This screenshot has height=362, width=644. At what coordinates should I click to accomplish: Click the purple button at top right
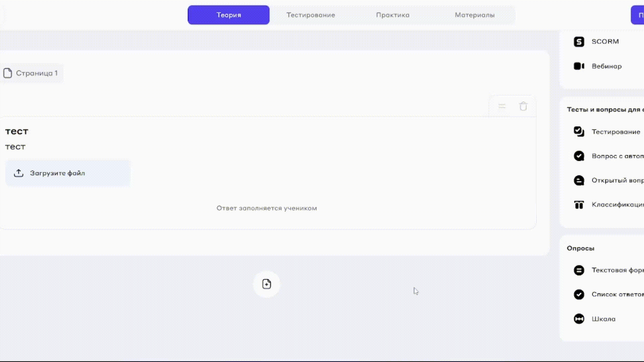(x=638, y=15)
